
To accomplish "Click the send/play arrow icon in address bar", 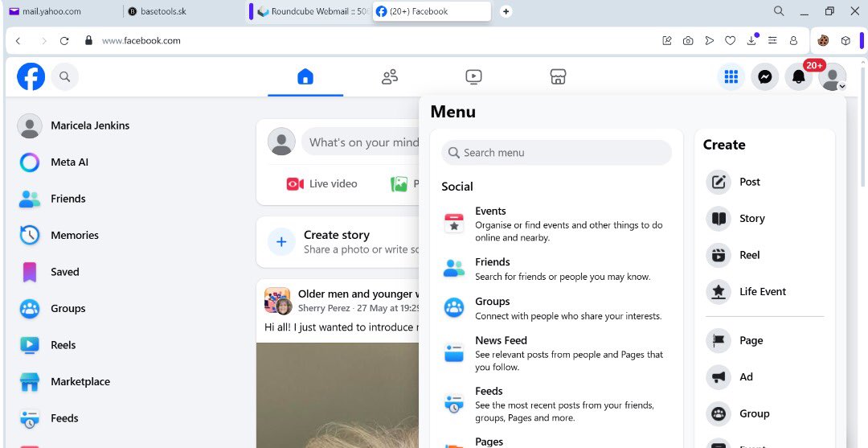I will tap(709, 40).
